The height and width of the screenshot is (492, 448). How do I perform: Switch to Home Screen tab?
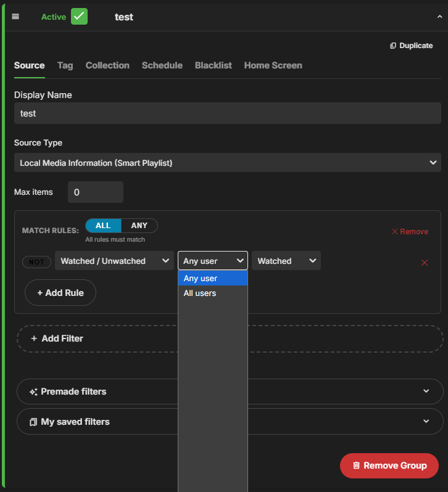(273, 65)
